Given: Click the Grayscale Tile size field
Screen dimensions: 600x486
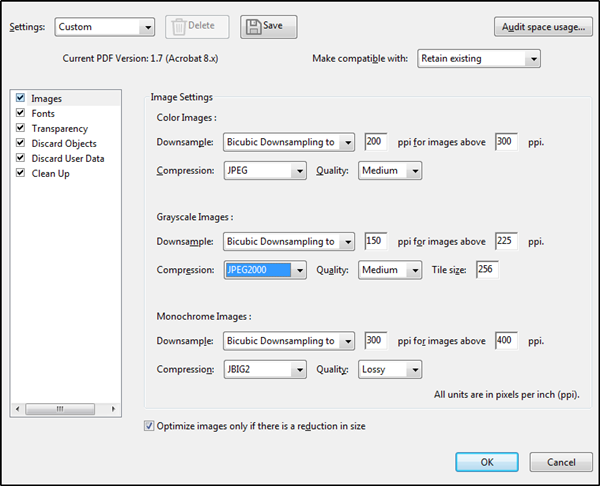Looking at the screenshot, I should tap(487, 269).
